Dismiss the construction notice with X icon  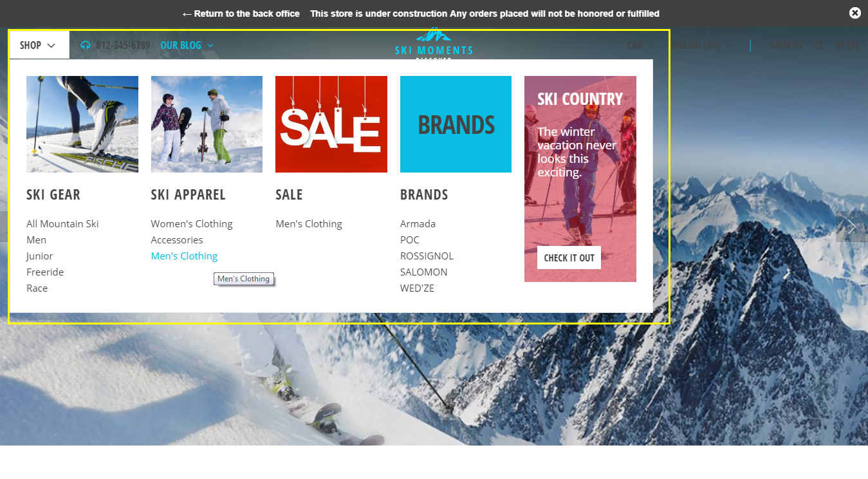click(855, 13)
